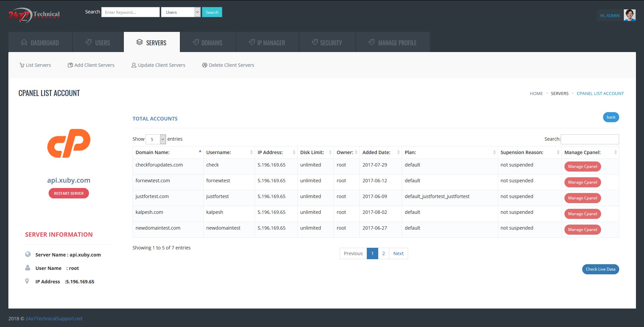Screen dimensions: 644x327
Task: Open the IP Manager tab
Action: click(x=267, y=43)
